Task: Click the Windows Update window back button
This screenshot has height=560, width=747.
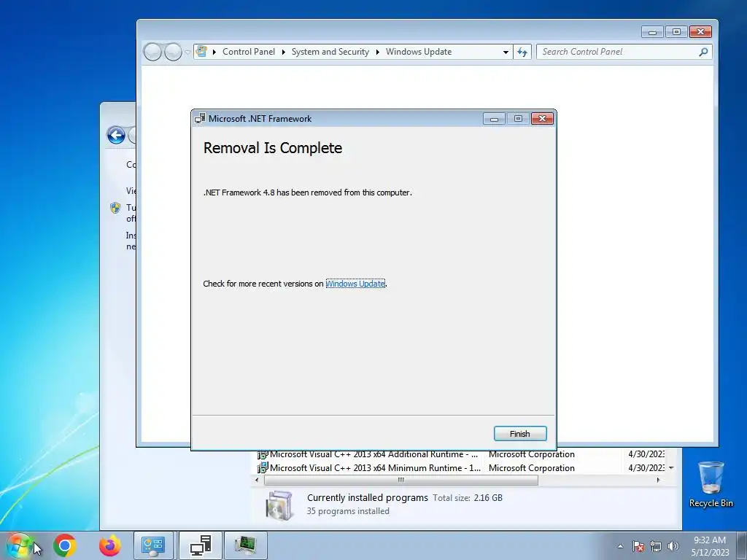Action: [152, 52]
